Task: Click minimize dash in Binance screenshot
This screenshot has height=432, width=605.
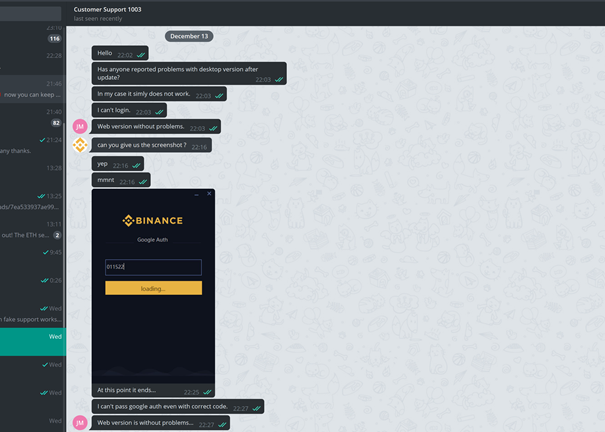Action: pyautogui.click(x=196, y=195)
